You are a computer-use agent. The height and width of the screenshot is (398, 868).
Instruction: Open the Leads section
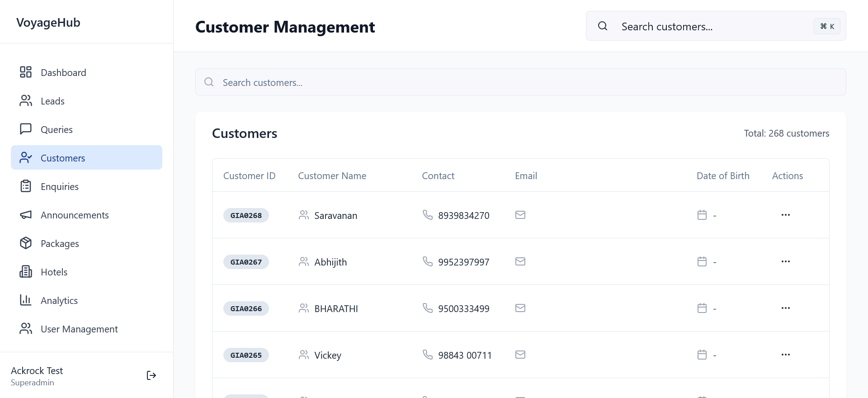tap(86, 101)
